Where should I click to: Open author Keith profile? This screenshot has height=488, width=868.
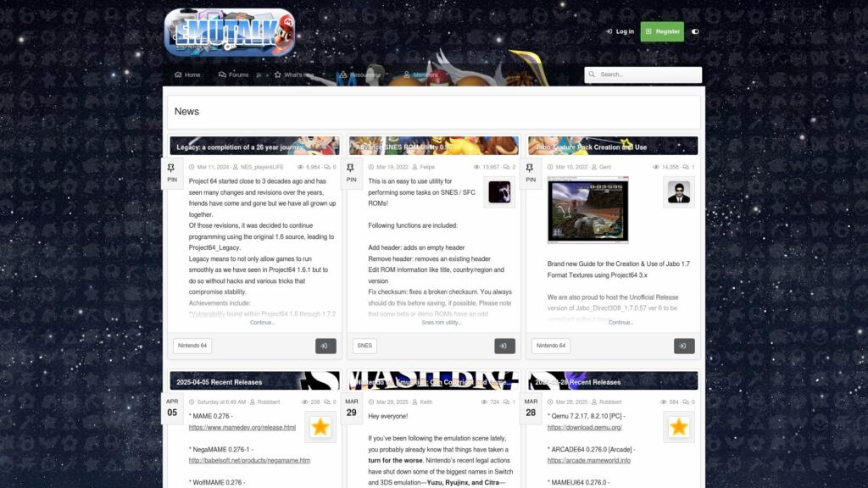tap(426, 402)
